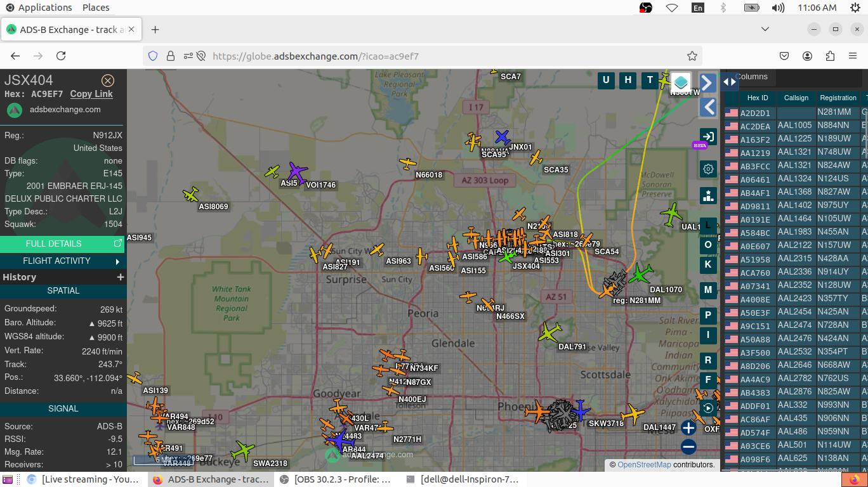Open the Places menu

pyautogui.click(x=96, y=8)
